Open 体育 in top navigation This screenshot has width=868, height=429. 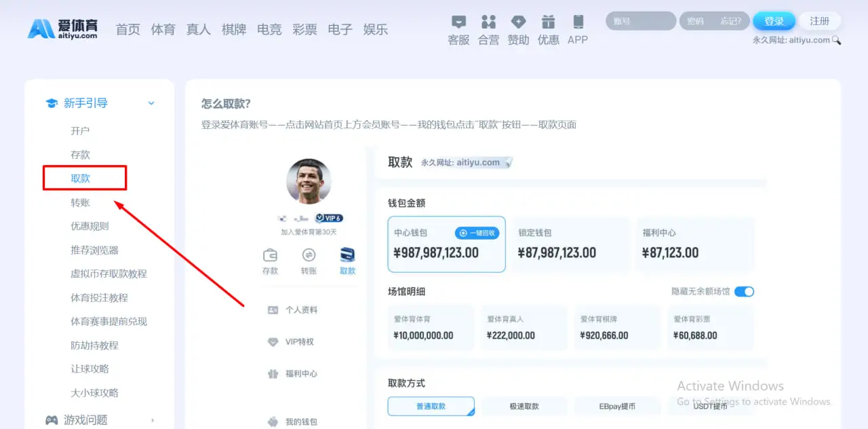163,29
